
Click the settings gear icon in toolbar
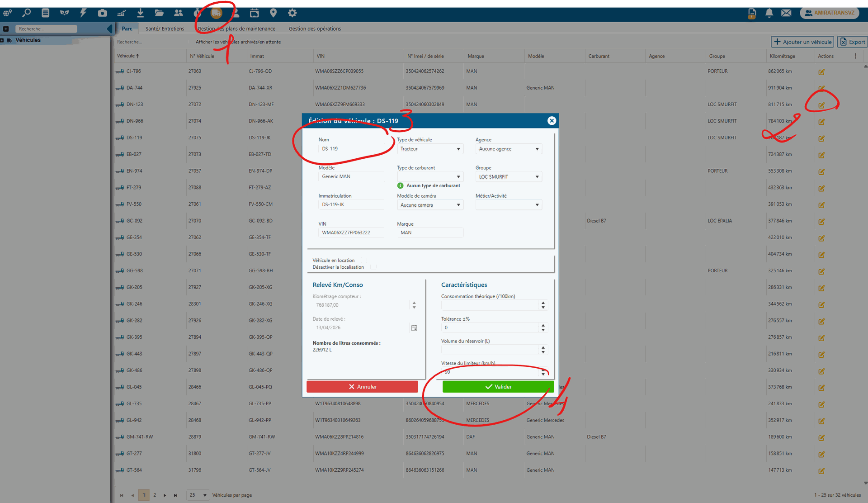(x=292, y=13)
